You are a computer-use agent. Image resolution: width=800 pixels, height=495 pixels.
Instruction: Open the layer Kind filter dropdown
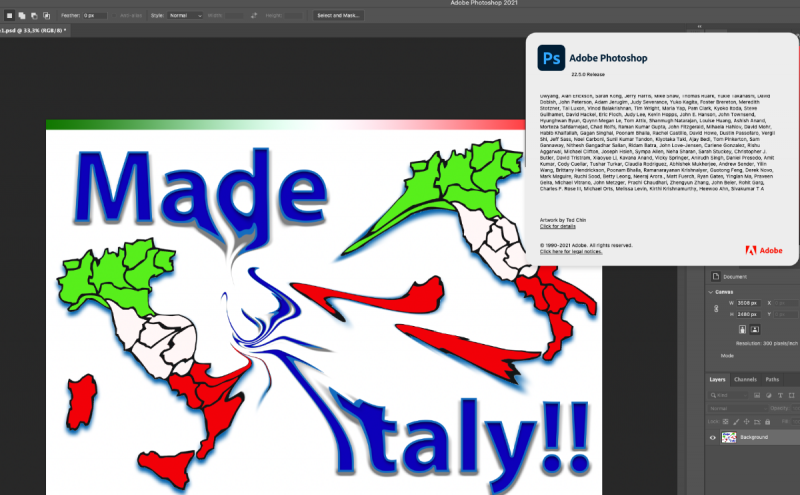729,395
